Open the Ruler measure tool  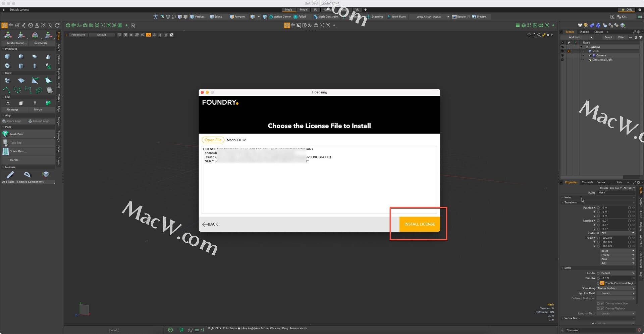tap(10, 175)
